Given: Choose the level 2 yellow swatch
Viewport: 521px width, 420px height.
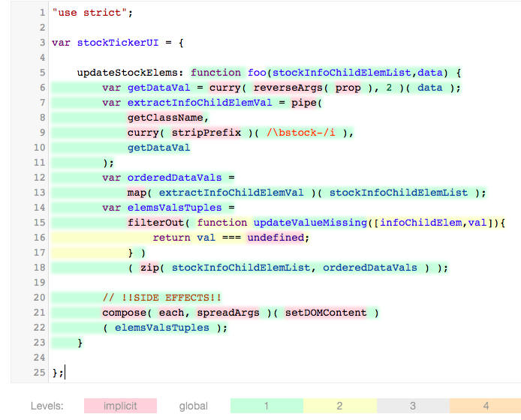Looking at the screenshot, I should point(339,406).
